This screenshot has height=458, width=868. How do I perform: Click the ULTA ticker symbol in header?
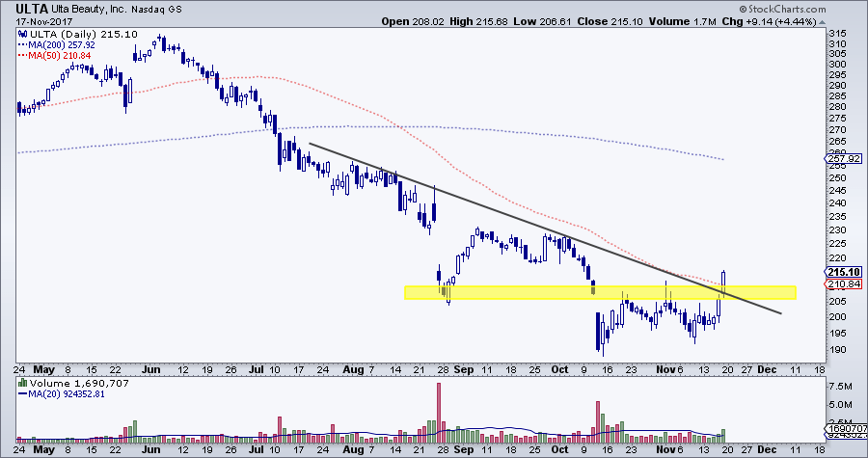tap(19, 8)
